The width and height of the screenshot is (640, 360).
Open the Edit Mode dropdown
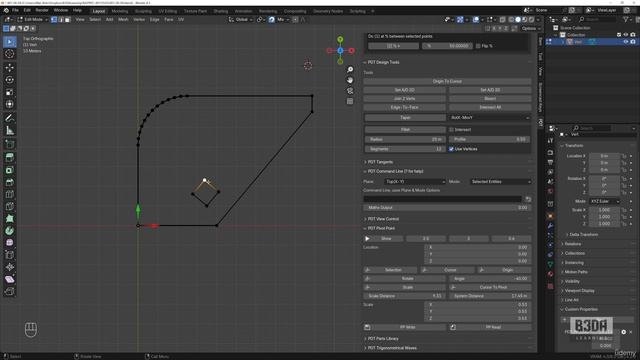(x=32, y=19)
